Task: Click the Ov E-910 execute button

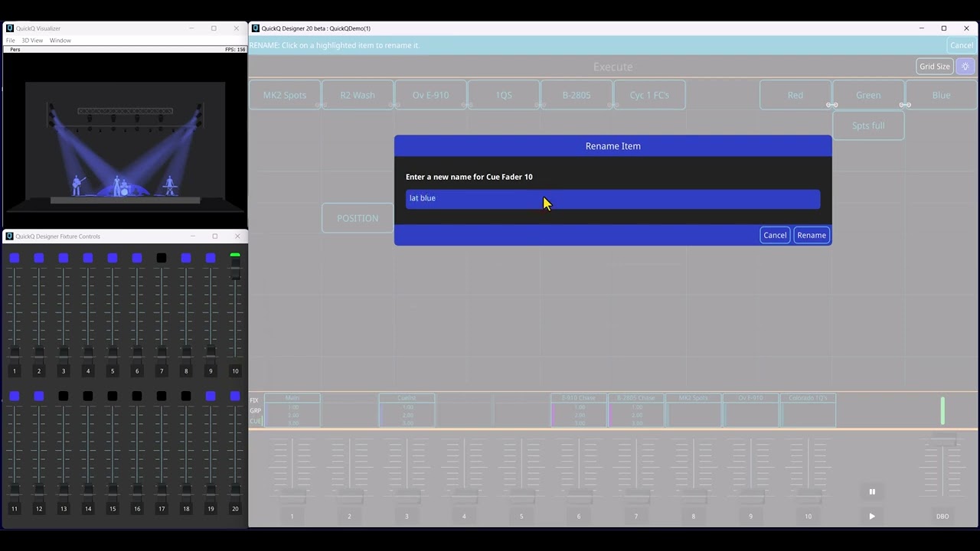Action: click(x=430, y=95)
